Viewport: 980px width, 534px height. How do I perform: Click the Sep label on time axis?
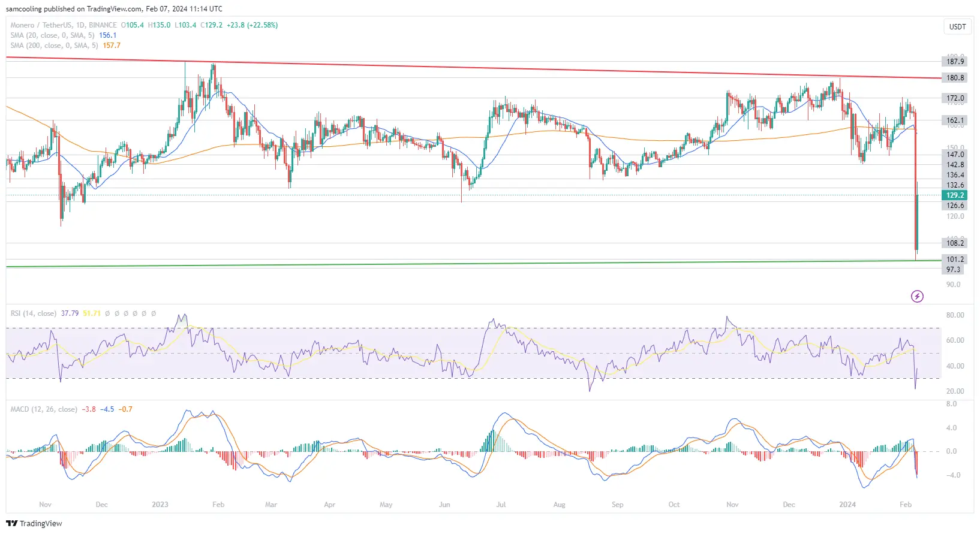[x=617, y=505]
